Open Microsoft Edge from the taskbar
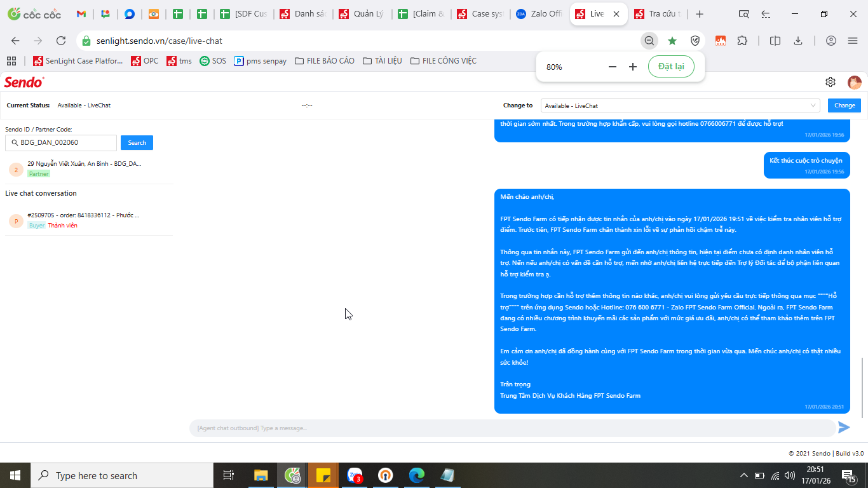The width and height of the screenshot is (868, 488). coord(417,475)
